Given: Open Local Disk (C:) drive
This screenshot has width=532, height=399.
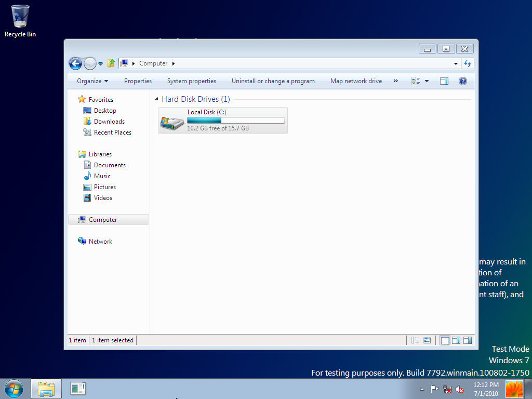Looking at the screenshot, I should coord(223,121).
